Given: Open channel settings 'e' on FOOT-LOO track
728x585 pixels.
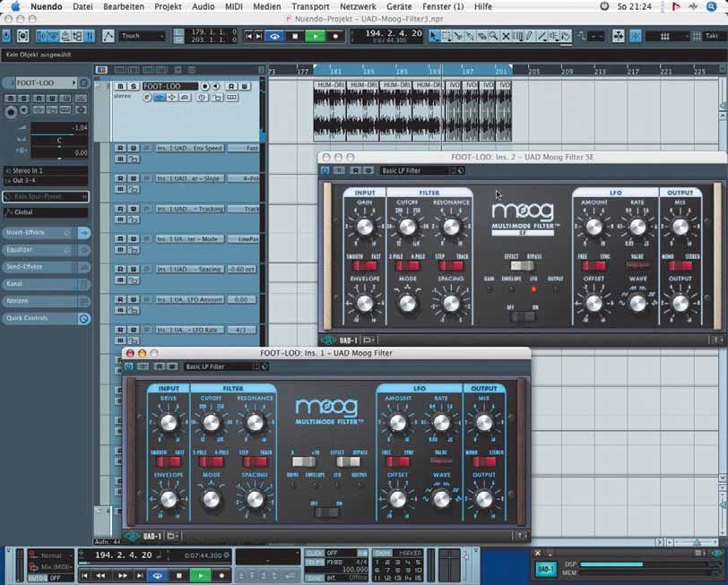Looking at the screenshot, I should (147, 98).
